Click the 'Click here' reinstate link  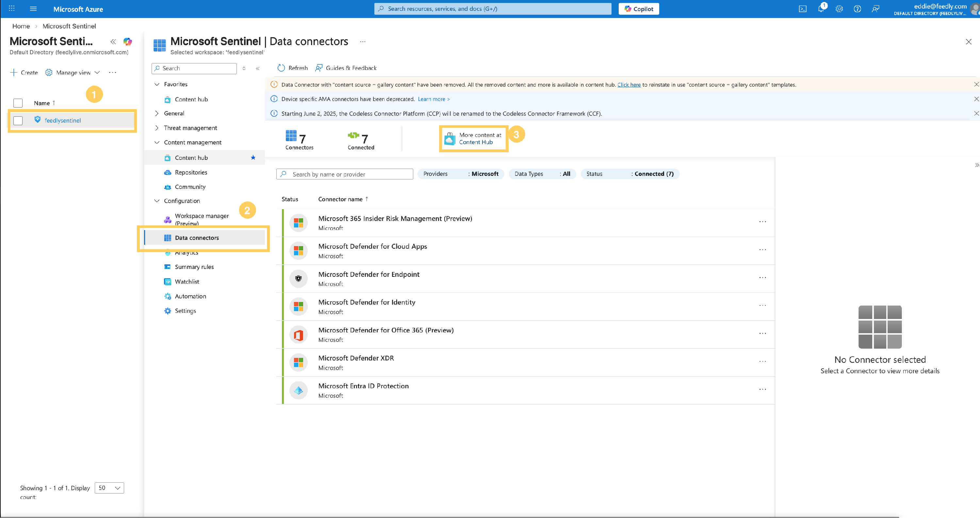(629, 85)
